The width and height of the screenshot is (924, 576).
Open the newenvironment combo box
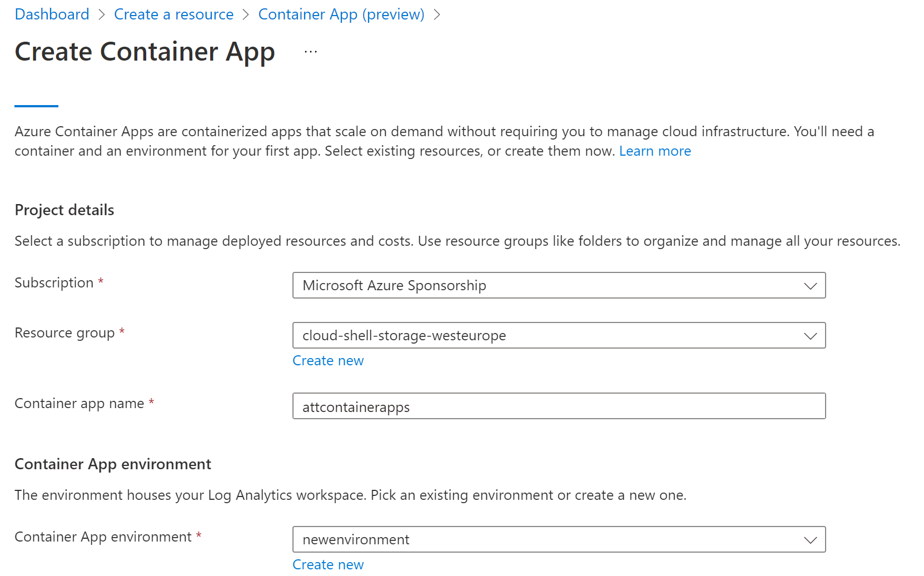click(x=559, y=539)
